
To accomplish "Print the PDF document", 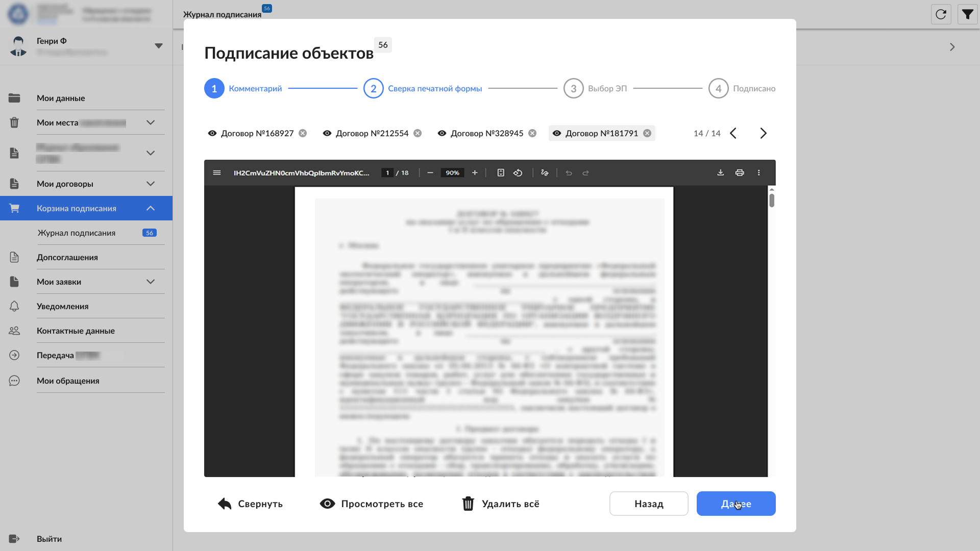I will [740, 173].
